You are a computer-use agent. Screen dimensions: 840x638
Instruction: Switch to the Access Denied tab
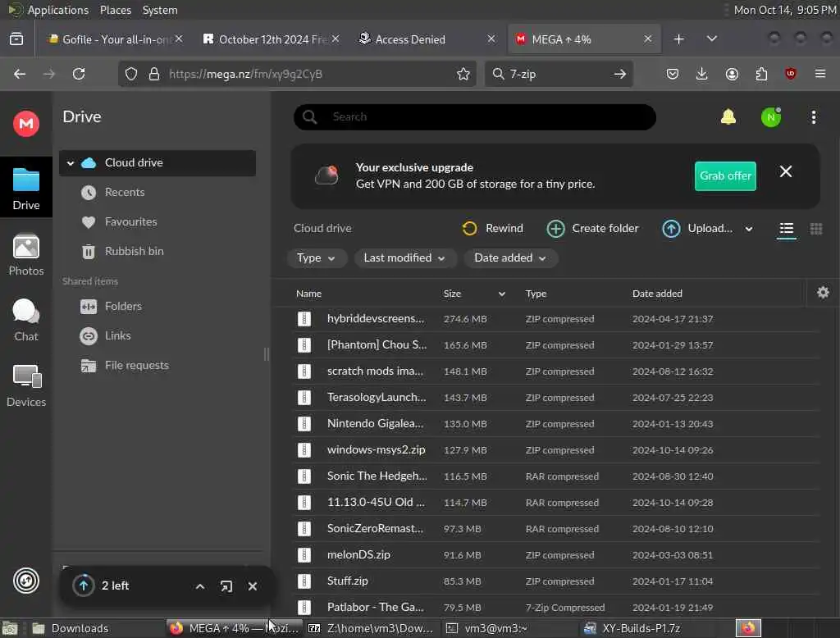427,39
